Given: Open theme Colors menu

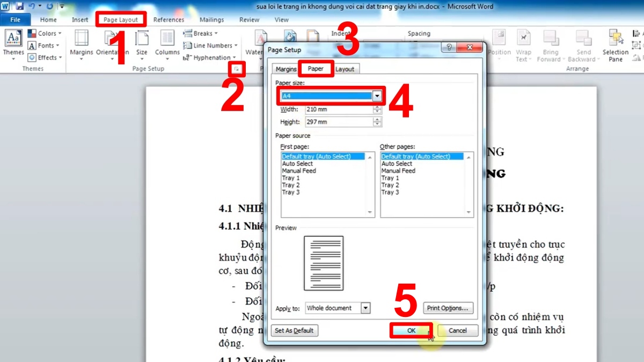Looking at the screenshot, I should pos(45,33).
